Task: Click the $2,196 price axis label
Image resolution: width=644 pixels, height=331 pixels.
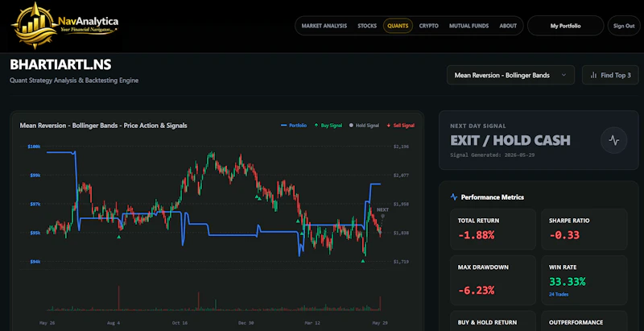Action: (400, 147)
